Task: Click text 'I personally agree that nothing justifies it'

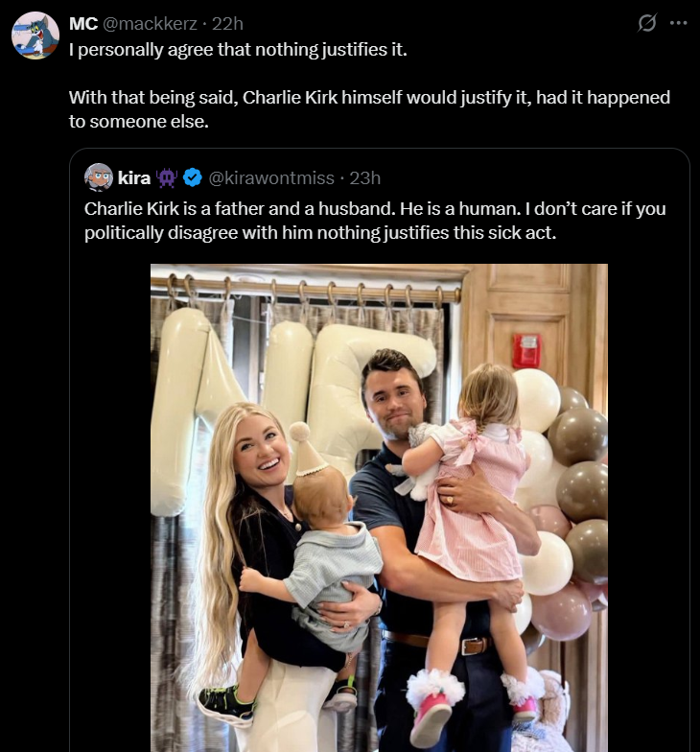Action: coord(238,49)
